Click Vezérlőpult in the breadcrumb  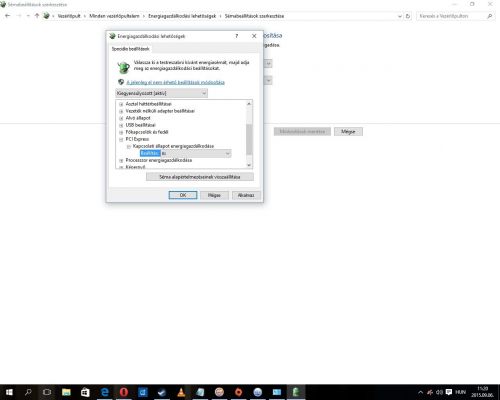pos(69,16)
